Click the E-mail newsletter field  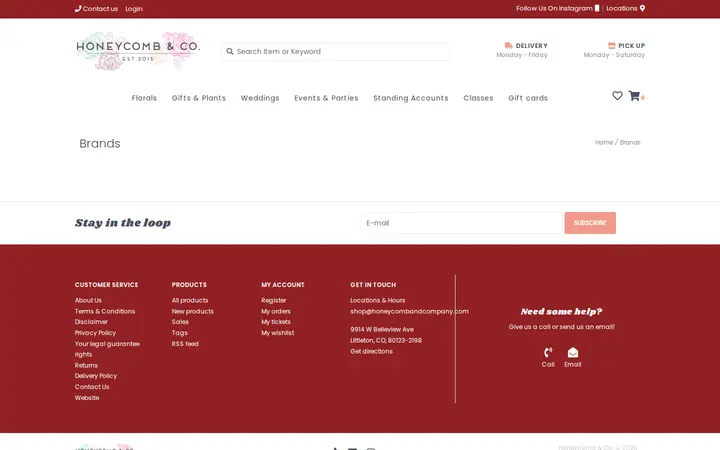coord(462,223)
